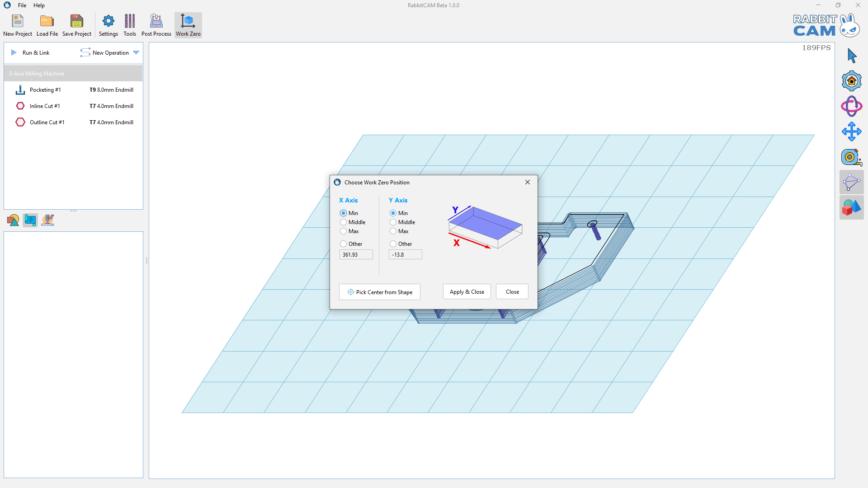Click the Work Zero toolbar icon
This screenshot has width=868, height=488.
pyautogui.click(x=188, y=21)
